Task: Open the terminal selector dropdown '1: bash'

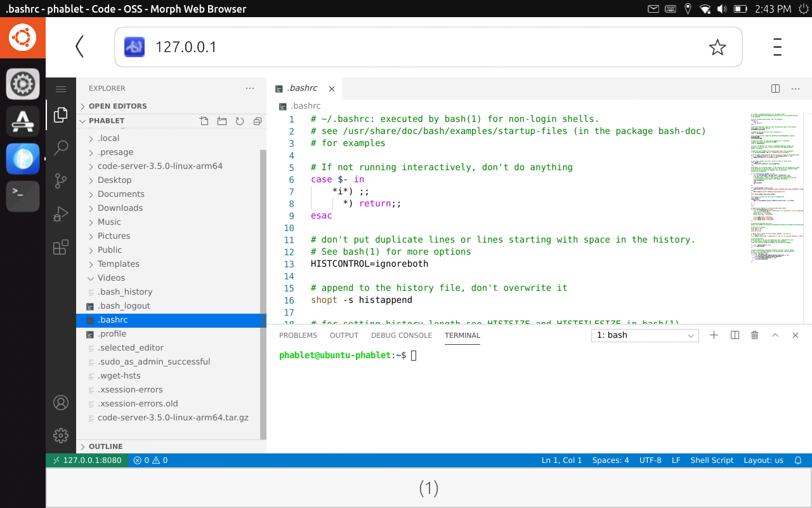Action: pos(645,335)
